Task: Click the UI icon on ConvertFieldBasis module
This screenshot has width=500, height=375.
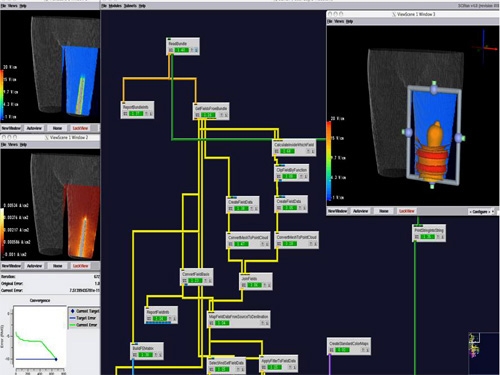Action: (185, 281)
